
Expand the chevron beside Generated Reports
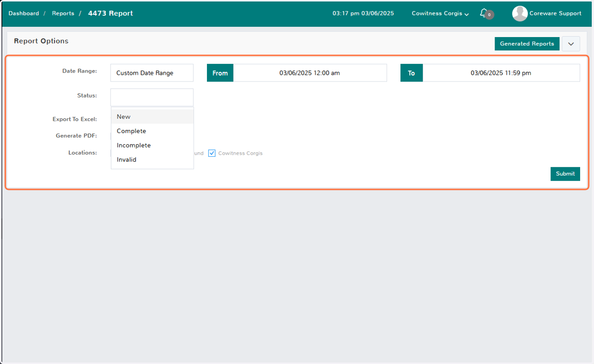click(571, 44)
